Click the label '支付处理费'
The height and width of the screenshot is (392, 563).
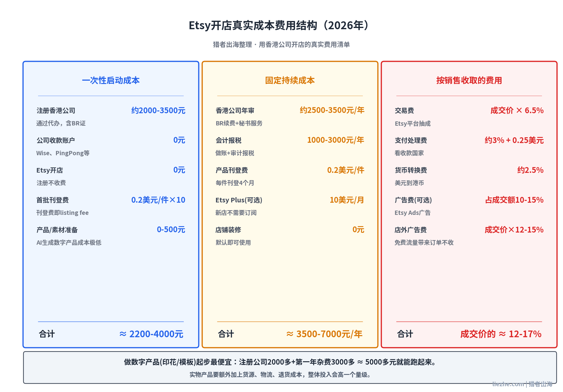411,140
